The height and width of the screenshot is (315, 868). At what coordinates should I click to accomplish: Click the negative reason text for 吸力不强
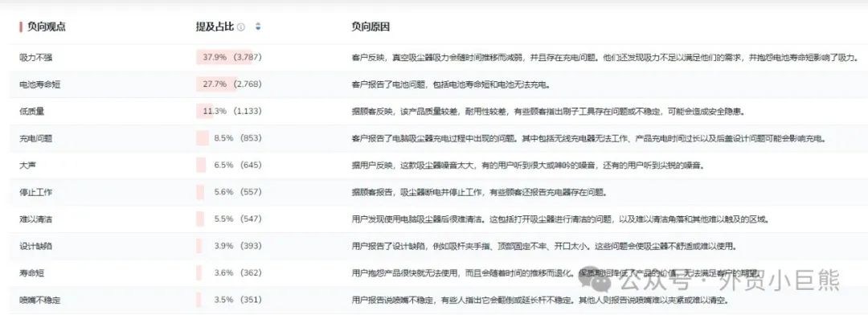605,57
